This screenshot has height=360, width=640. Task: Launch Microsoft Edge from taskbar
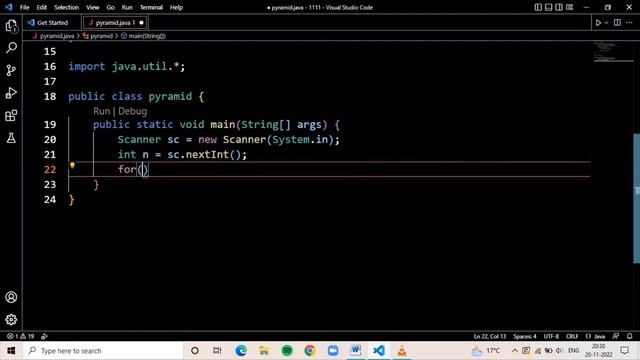(240, 351)
